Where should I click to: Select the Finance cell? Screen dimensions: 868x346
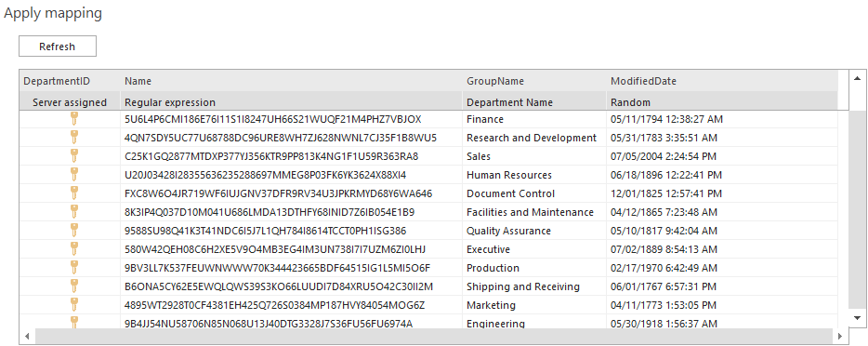[x=534, y=119]
